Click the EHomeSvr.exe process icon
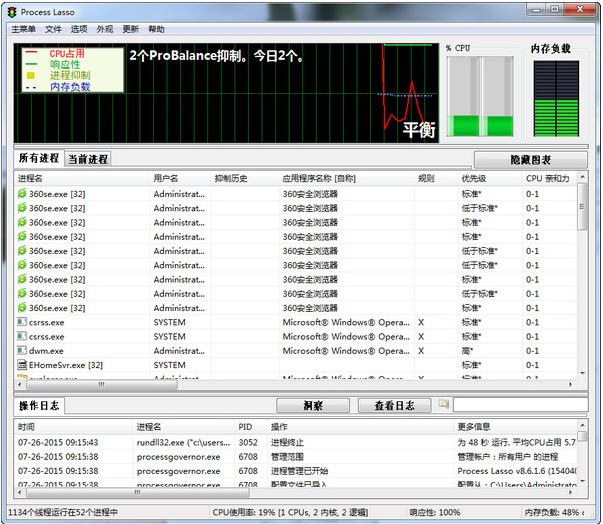603x524 pixels. (x=22, y=365)
